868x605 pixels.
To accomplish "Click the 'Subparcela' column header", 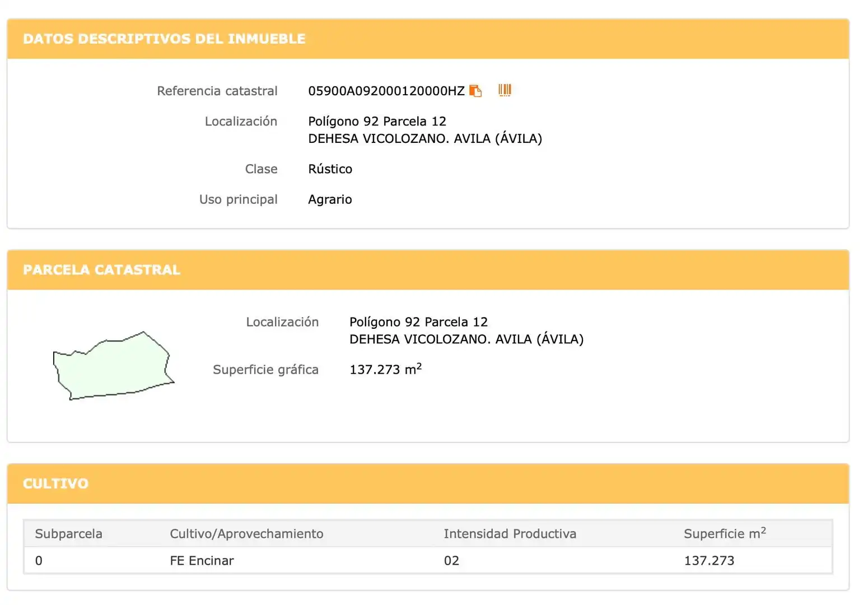I will point(68,534).
